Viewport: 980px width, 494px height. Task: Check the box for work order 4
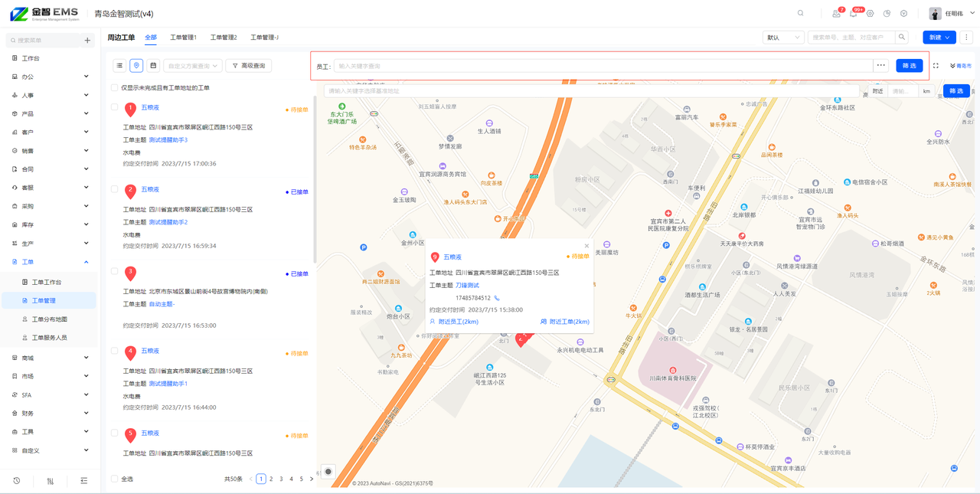pos(115,351)
